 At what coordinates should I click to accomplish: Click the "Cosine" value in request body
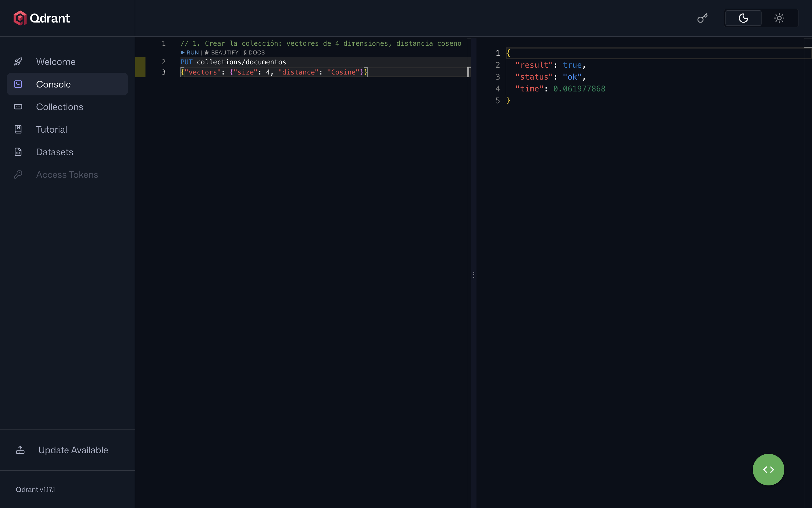click(343, 72)
